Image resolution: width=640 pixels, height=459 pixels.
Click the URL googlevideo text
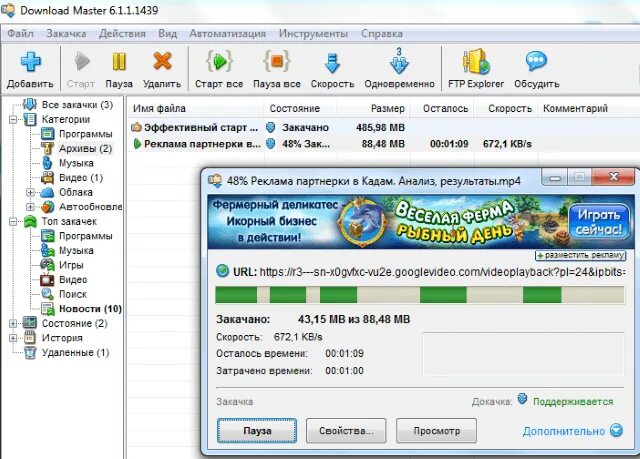click(442, 272)
